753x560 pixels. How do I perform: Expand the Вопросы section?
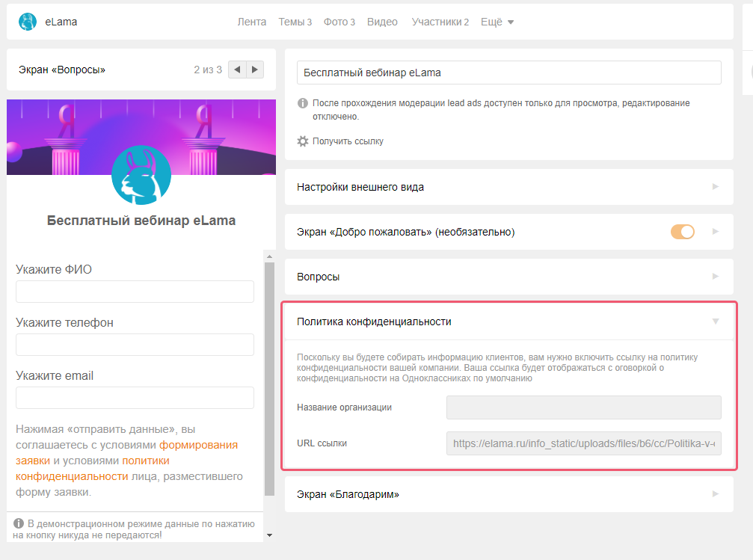tap(508, 277)
